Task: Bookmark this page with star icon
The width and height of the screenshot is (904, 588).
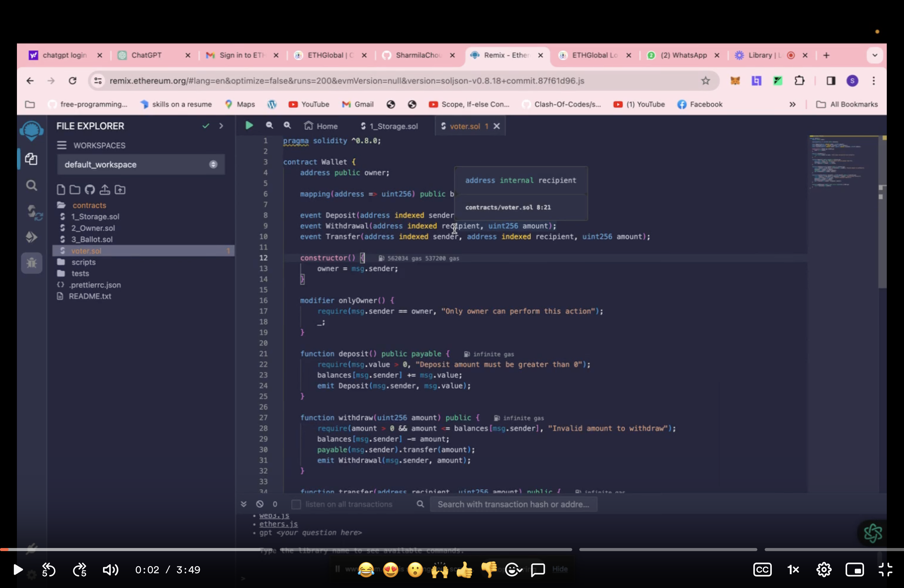Action: [x=705, y=81]
